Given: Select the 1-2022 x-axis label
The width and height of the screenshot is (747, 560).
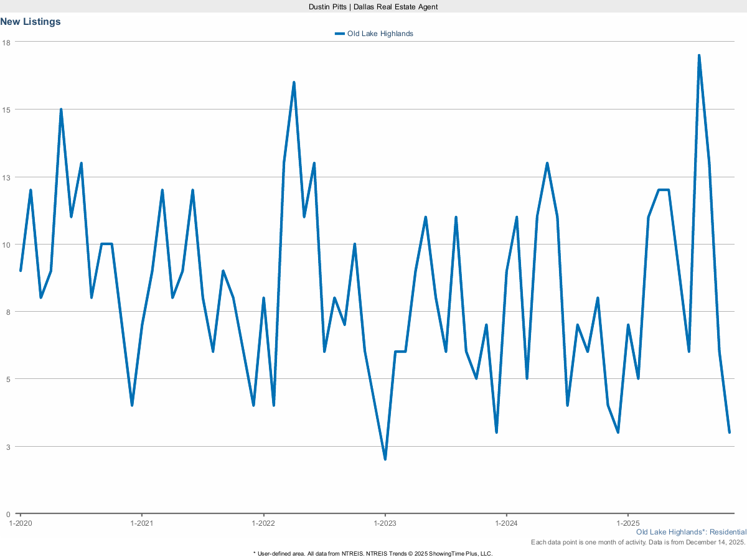Looking at the screenshot, I should click(263, 523).
